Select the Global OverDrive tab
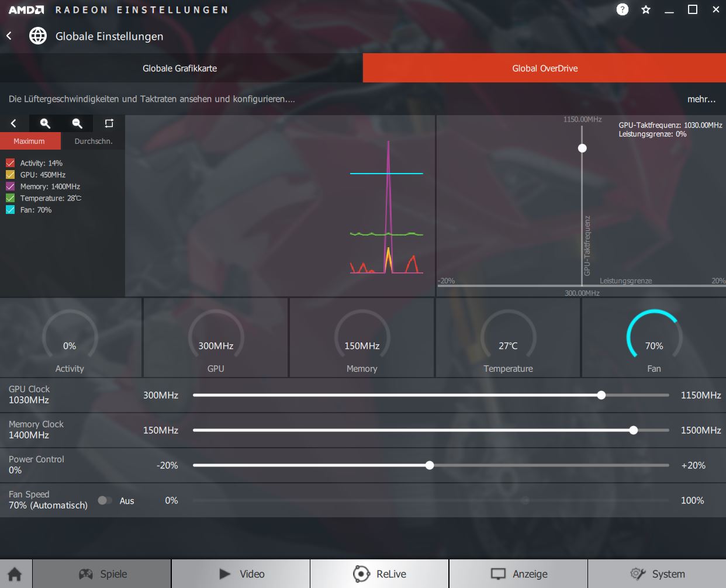 click(544, 68)
